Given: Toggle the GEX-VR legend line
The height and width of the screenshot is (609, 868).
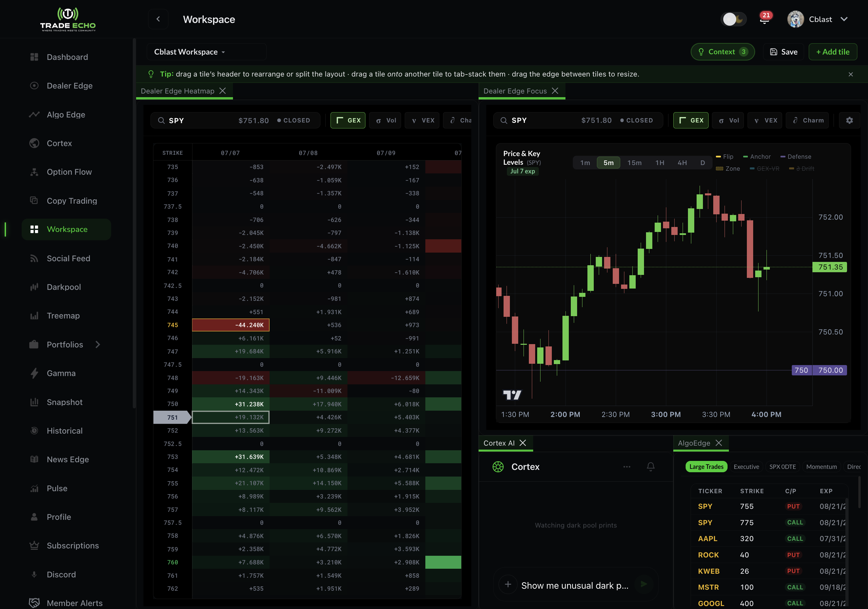Looking at the screenshot, I should pyautogui.click(x=764, y=169).
